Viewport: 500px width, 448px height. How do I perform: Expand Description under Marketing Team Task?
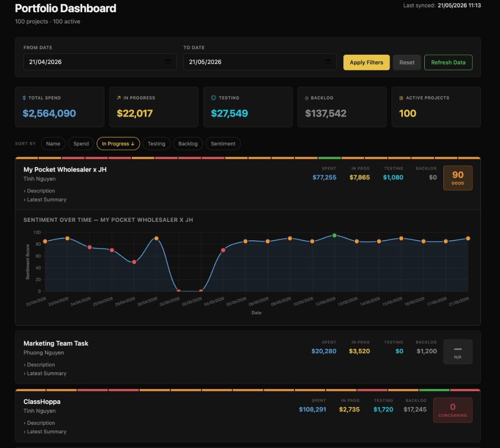tap(39, 364)
